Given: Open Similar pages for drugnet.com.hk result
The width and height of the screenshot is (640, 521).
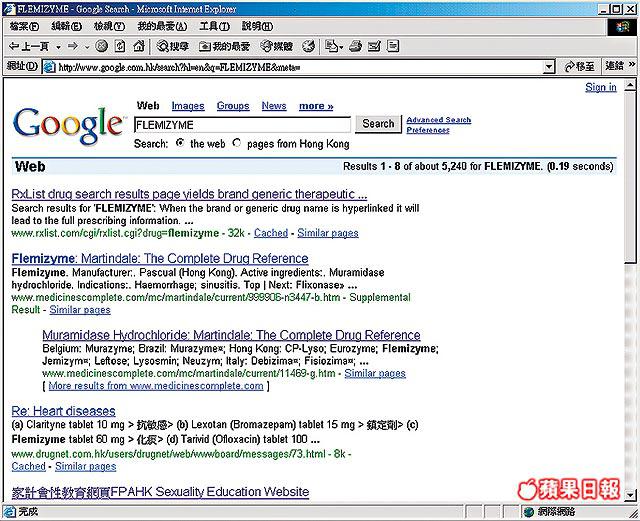Looking at the screenshot, I should pos(86,467).
